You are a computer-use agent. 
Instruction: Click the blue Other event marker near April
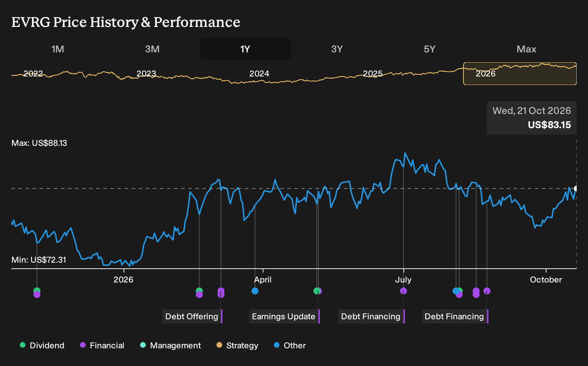pyautogui.click(x=255, y=291)
